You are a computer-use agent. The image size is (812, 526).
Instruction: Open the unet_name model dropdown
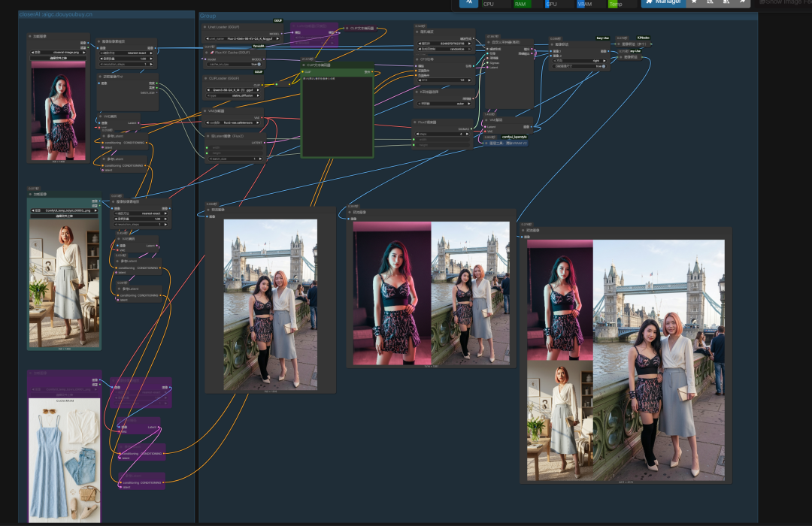point(242,39)
